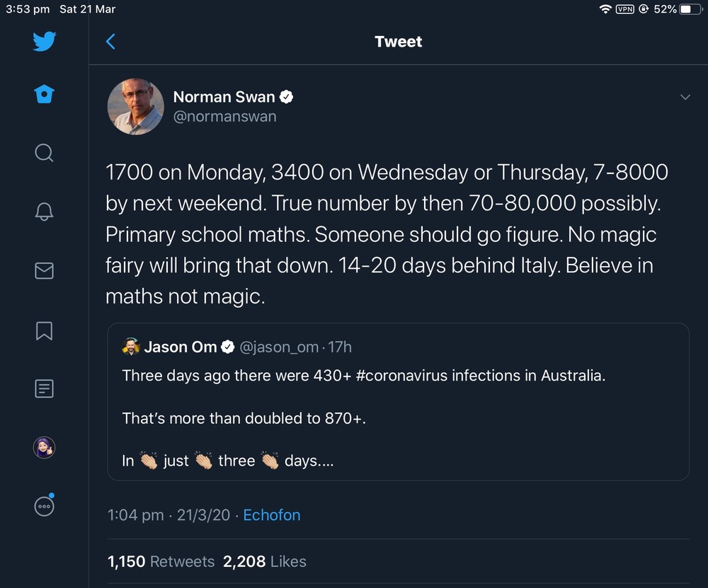This screenshot has width=708, height=588.
Task: View the 2,208 Likes list
Action: 265,562
